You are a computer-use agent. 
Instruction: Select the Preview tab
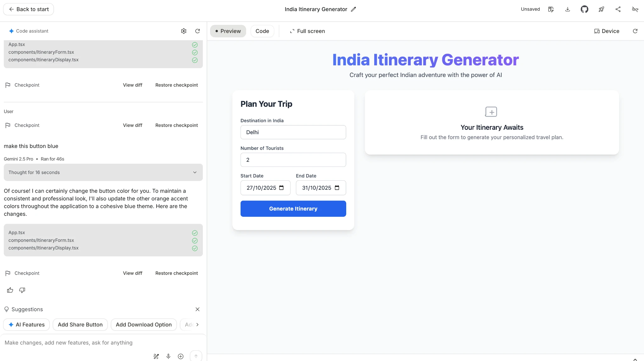point(228,31)
